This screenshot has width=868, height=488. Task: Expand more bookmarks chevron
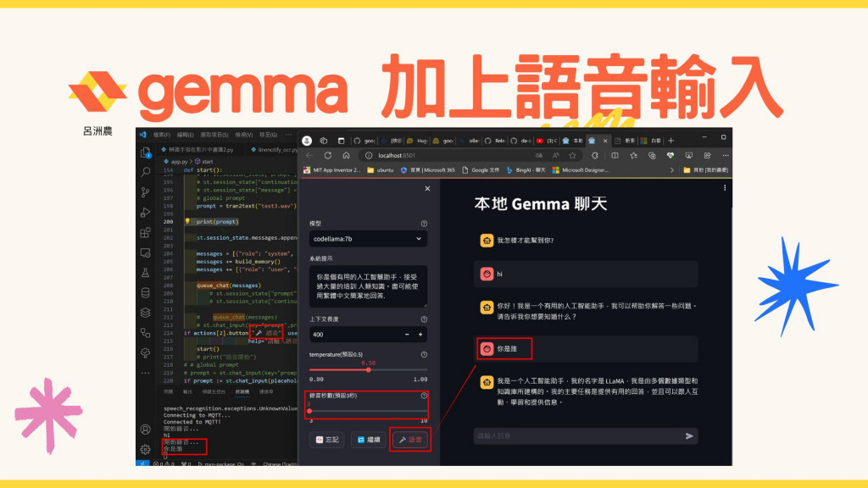click(672, 169)
